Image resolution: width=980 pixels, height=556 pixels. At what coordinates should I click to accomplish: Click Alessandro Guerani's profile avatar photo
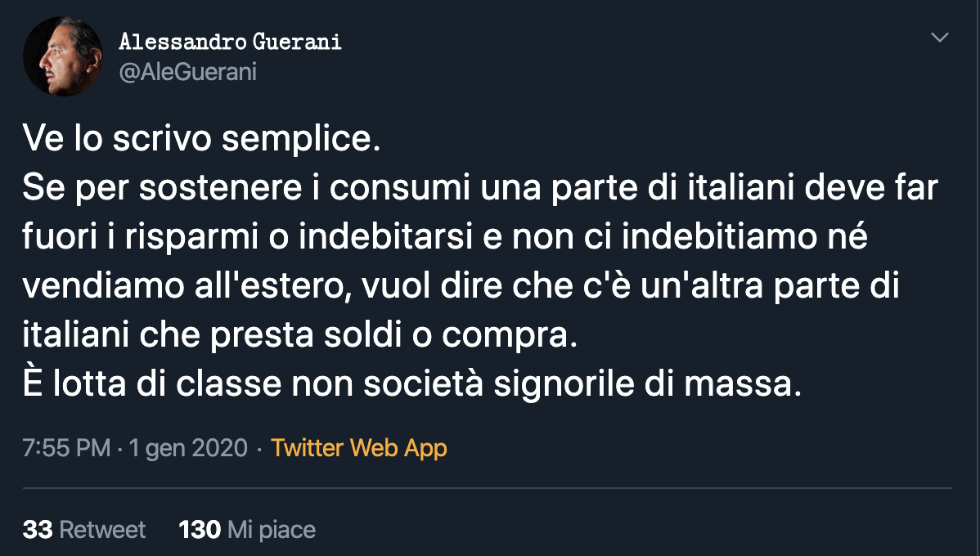click(62, 56)
